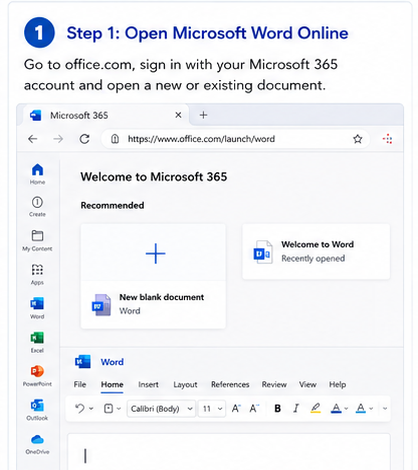418x470 pixels.
Task: Click into the blank document page
Action: pyautogui.click(x=229, y=452)
